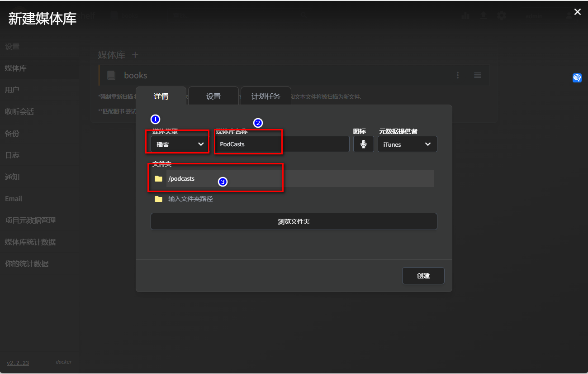Click the book icon in books row
This screenshot has width=588, height=374.
coord(111,76)
